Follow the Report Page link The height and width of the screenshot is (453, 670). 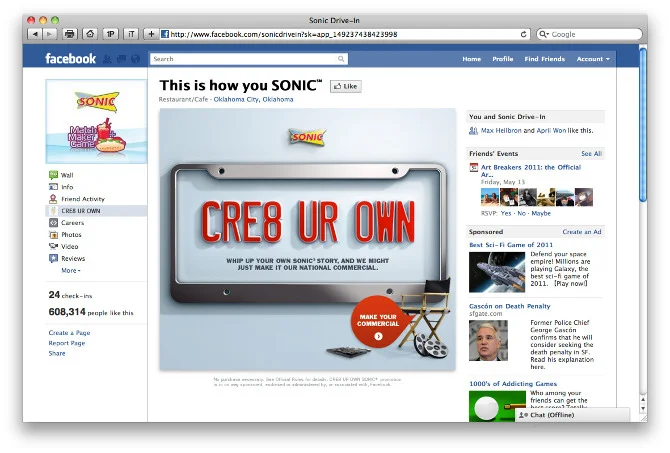tap(67, 343)
